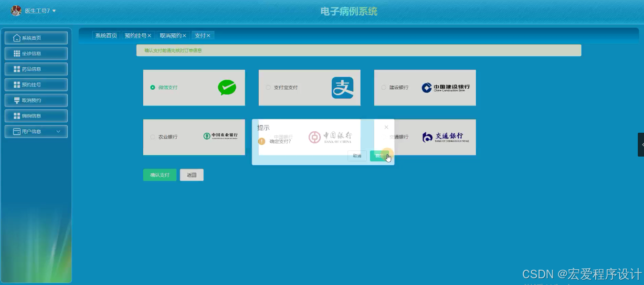644x285 pixels.
Task: Click the 确定支付? message text
Action: [x=280, y=141]
